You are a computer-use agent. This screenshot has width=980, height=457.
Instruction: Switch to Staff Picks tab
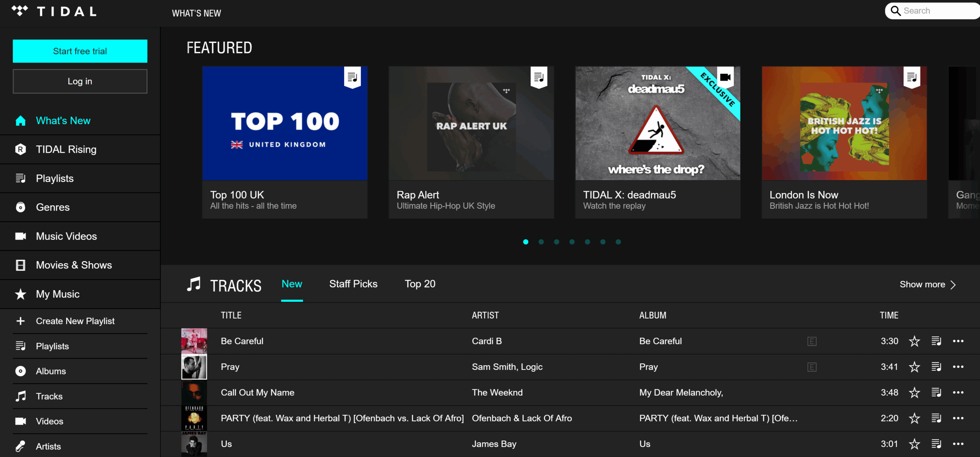pyautogui.click(x=353, y=284)
